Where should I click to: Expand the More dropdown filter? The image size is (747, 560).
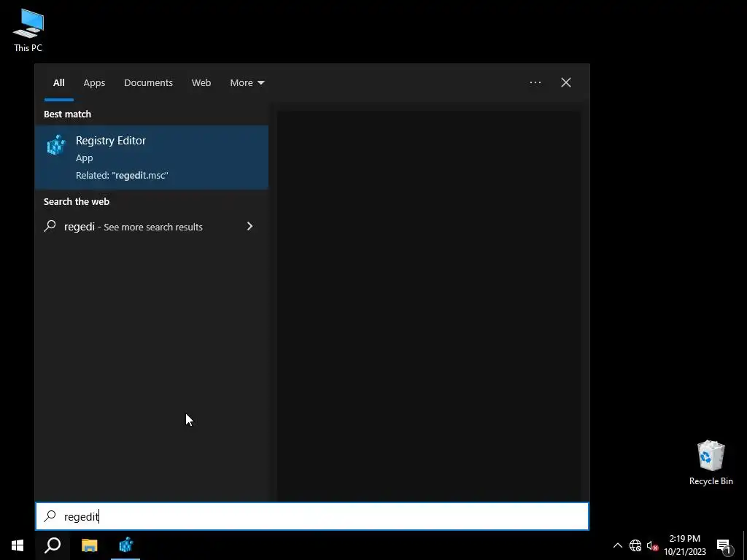coord(247,83)
